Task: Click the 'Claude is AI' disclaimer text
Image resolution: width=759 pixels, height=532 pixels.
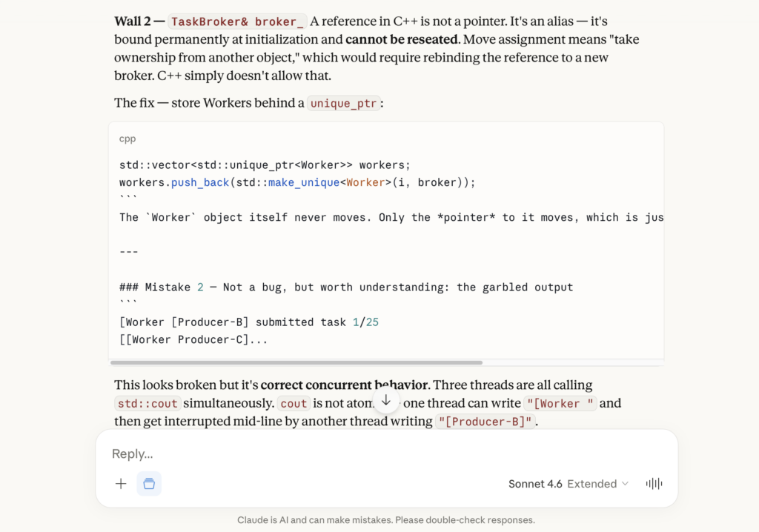Action: coord(385,520)
